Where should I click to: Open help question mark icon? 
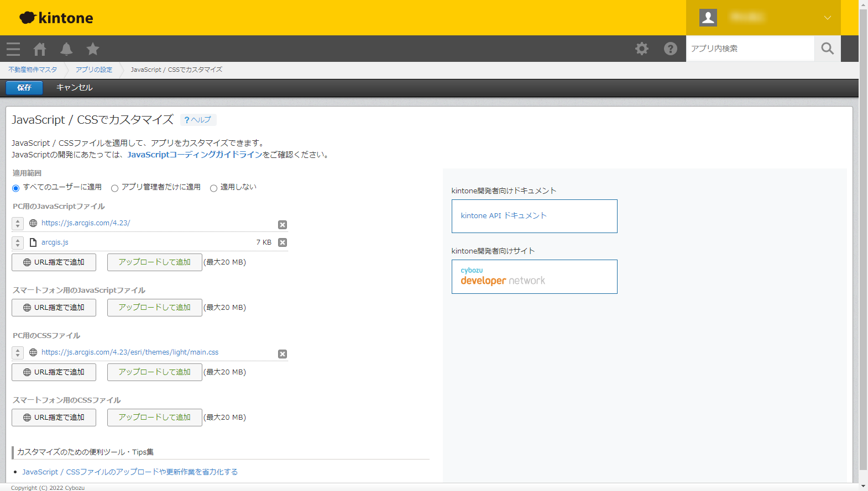[x=671, y=49]
